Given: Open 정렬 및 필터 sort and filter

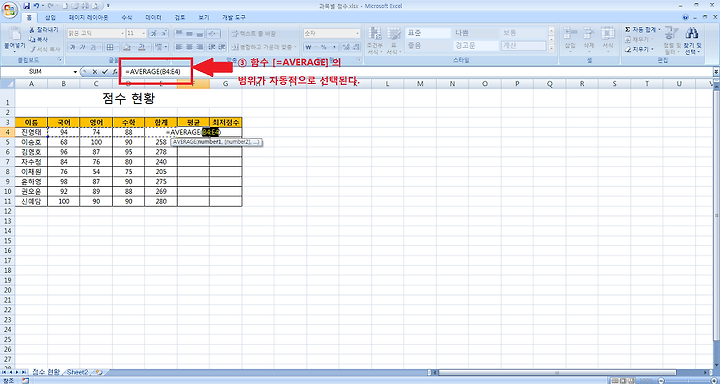Looking at the screenshot, I should point(672,40).
